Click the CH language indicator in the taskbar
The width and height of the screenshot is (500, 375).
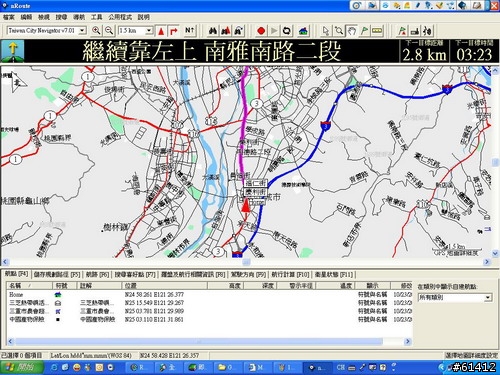tap(340, 367)
